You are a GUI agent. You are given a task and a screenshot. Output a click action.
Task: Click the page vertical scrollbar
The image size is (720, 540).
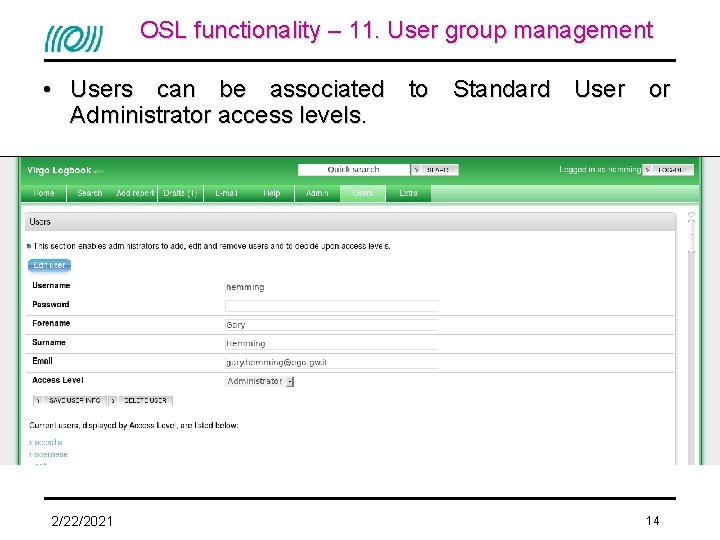click(x=691, y=340)
